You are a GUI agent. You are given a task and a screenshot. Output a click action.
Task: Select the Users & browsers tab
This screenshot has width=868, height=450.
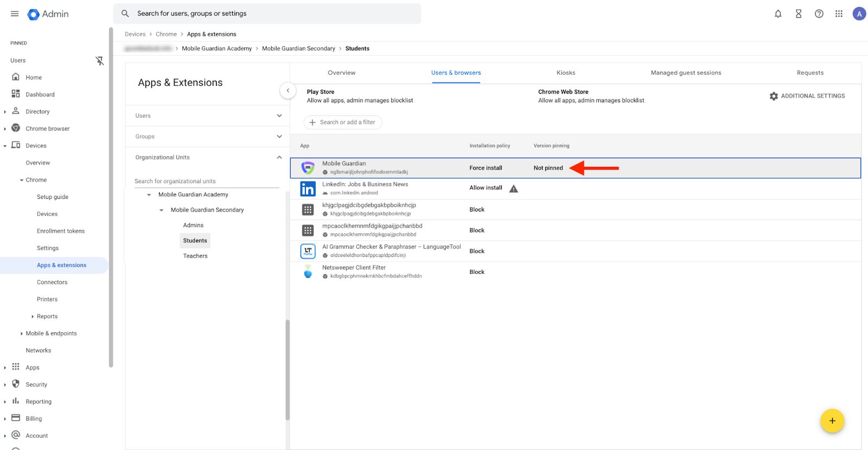tap(456, 73)
